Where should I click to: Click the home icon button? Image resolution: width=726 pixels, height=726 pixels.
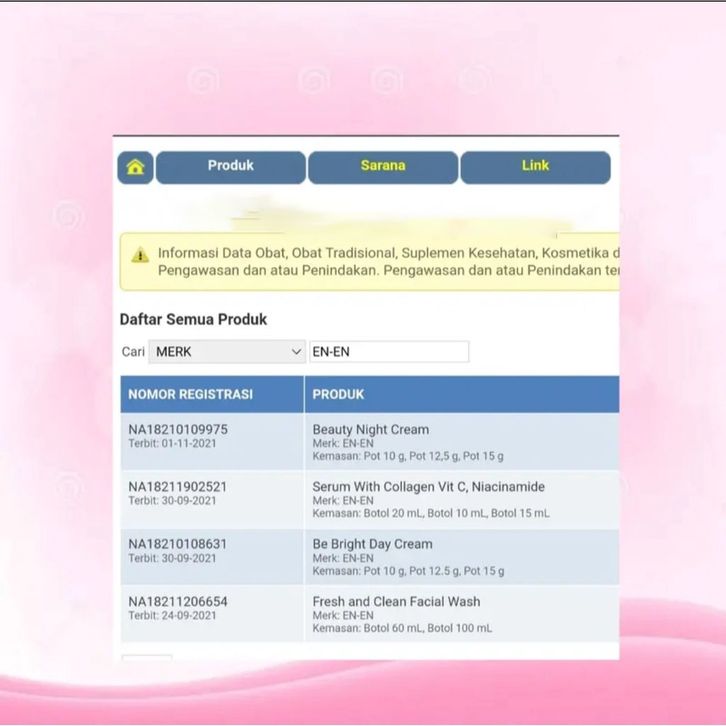coord(135,167)
